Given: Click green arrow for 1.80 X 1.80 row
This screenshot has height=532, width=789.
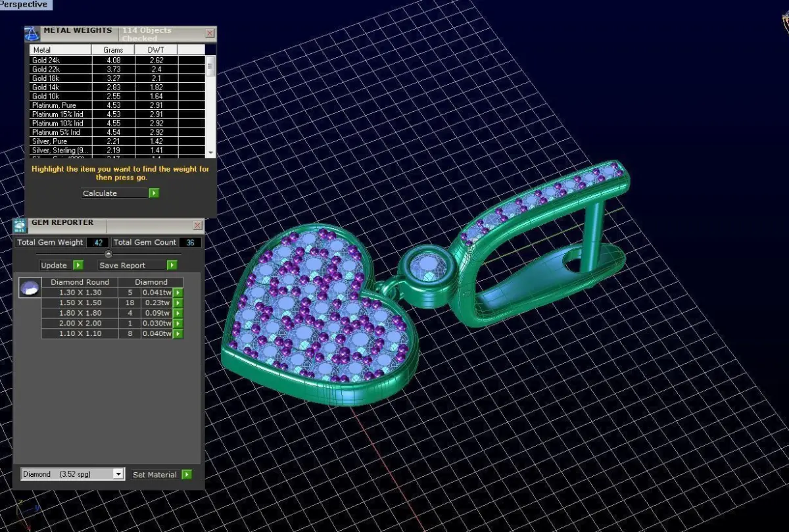Looking at the screenshot, I should (178, 313).
